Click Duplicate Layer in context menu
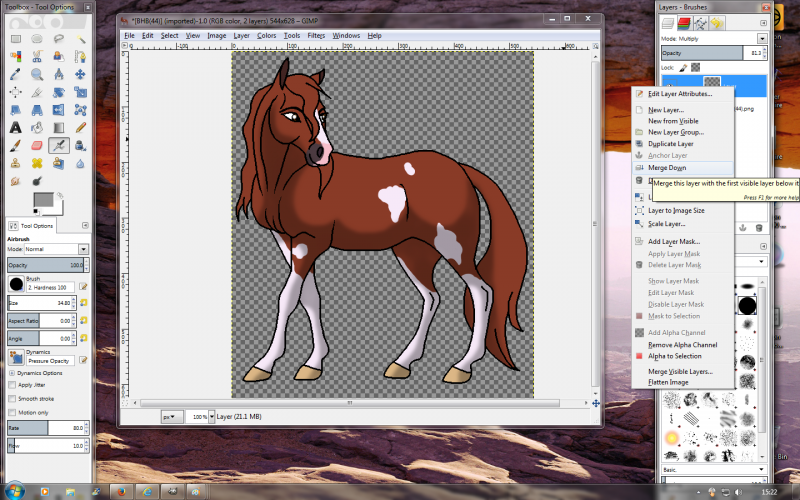Image resolution: width=800 pixels, height=500 pixels. click(x=670, y=144)
